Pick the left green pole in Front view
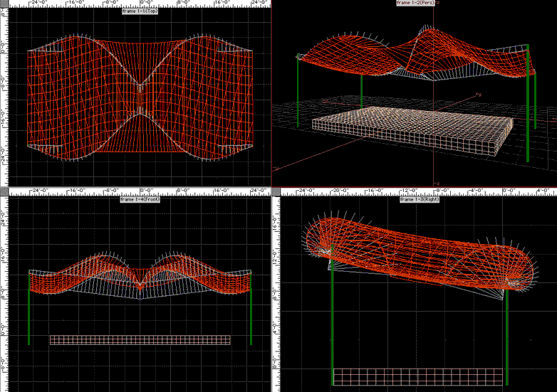 (28, 309)
